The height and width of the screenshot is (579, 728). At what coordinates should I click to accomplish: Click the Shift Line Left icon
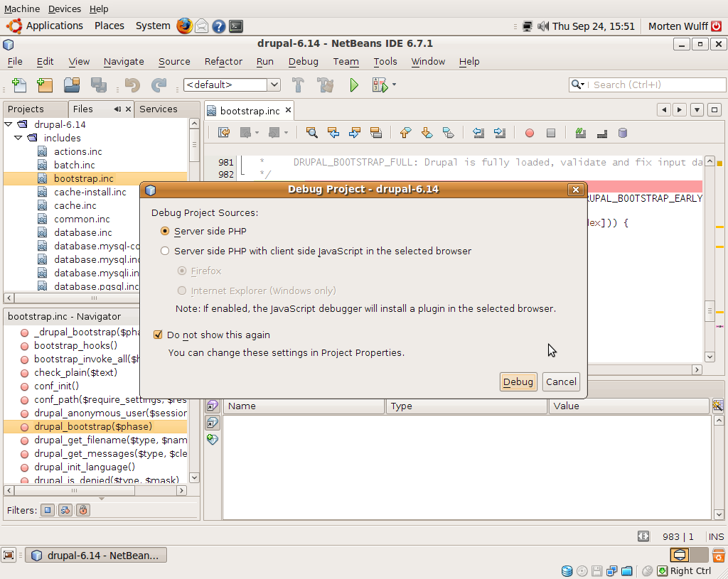coord(478,133)
